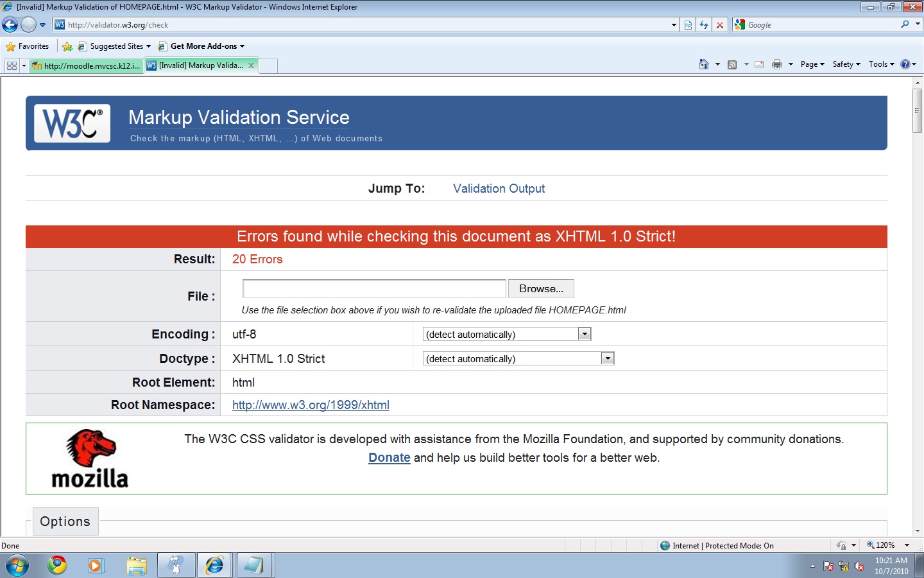Expand the zoom level 120% dropdown

click(x=907, y=545)
